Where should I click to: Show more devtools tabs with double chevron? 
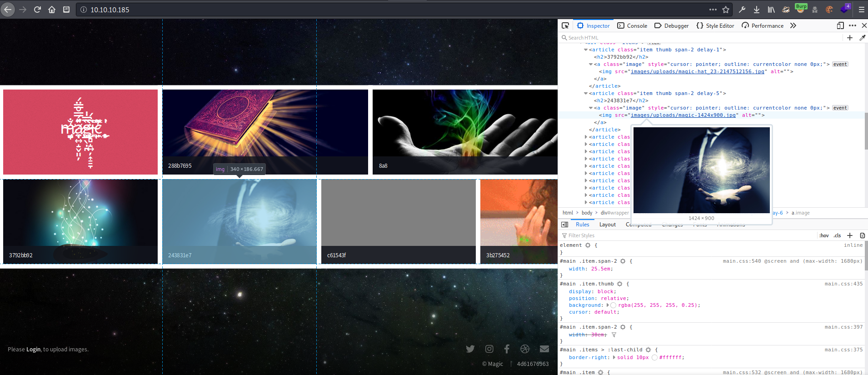point(793,26)
